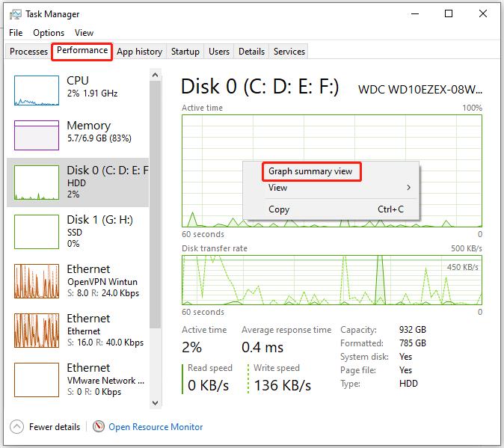Screen dimensions: 504x448
Task: Click the Task Manager app icon in title bar
Action: tap(15, 14)
